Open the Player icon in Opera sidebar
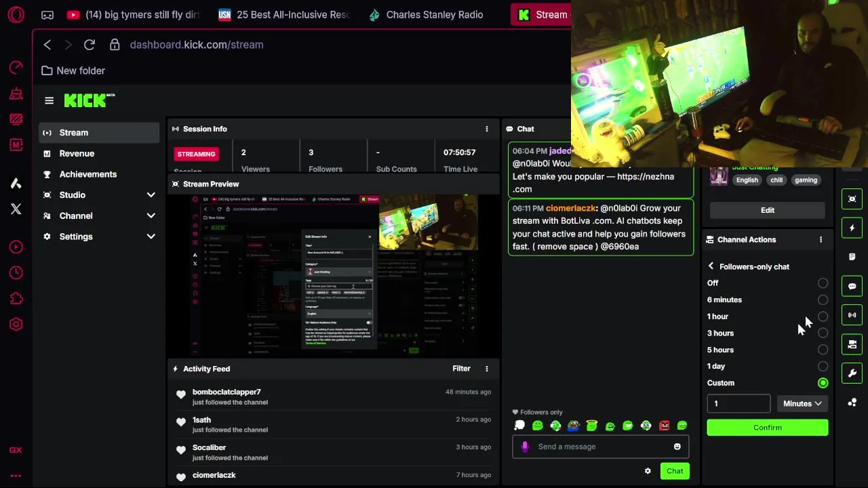The height and width of the screenshot is (488, 868). point(16,247)
